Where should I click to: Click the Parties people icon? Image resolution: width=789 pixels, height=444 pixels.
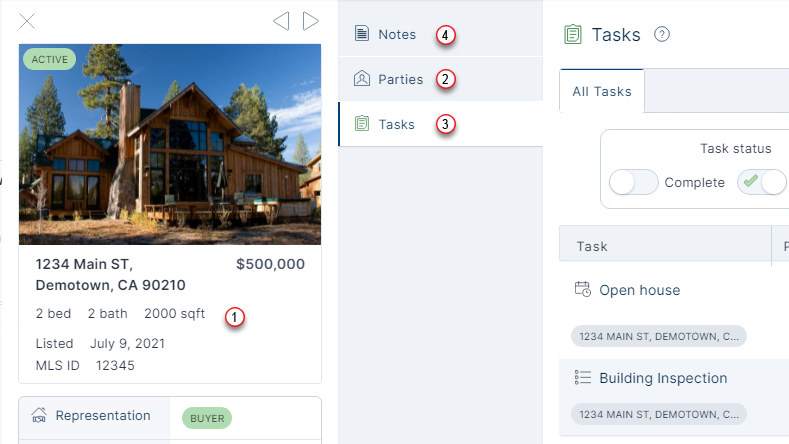pyautogui.click(x=361, y=79)
